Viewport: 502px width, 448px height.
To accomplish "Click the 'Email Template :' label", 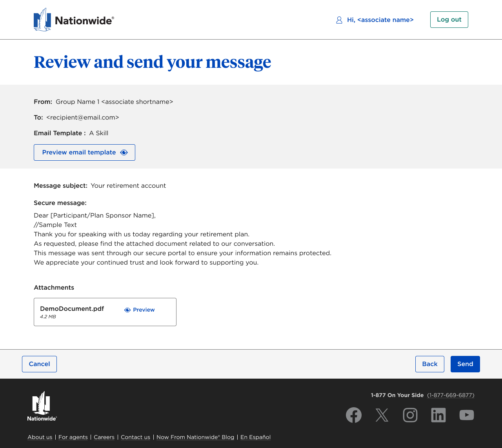I will (x=60, y=133).
